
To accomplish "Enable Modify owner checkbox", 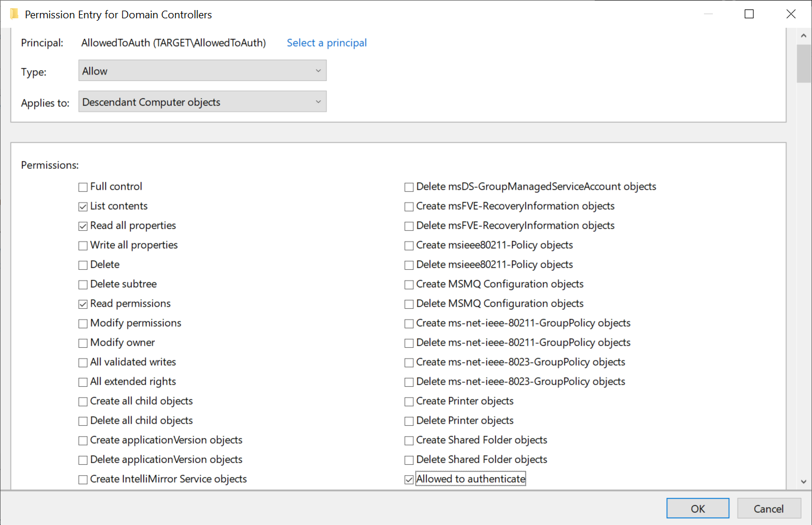I will (x=83, y=343).
